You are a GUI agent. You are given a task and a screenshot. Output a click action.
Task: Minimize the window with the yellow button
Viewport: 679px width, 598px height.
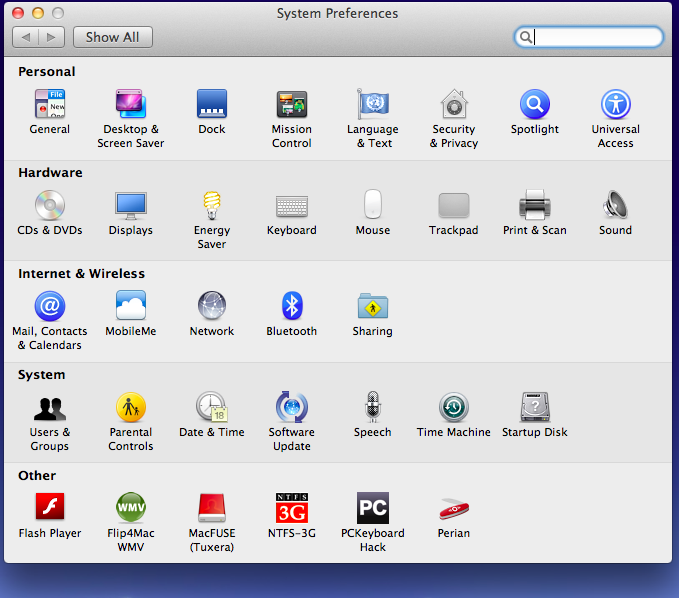click(x=38, y=13)
